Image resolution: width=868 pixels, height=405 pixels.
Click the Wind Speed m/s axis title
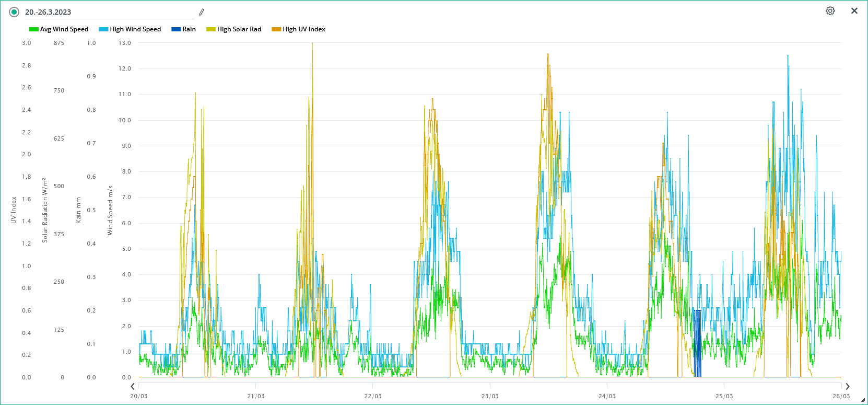110,210
